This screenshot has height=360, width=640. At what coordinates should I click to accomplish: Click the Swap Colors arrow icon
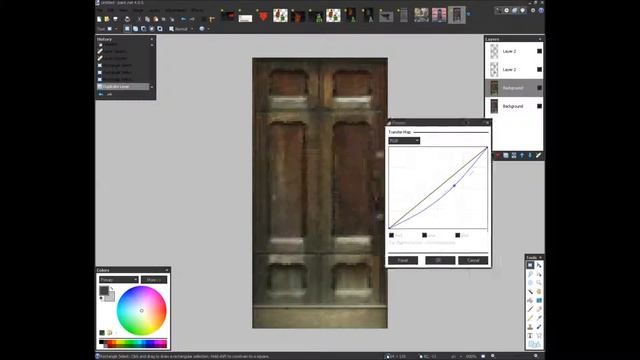111,288
